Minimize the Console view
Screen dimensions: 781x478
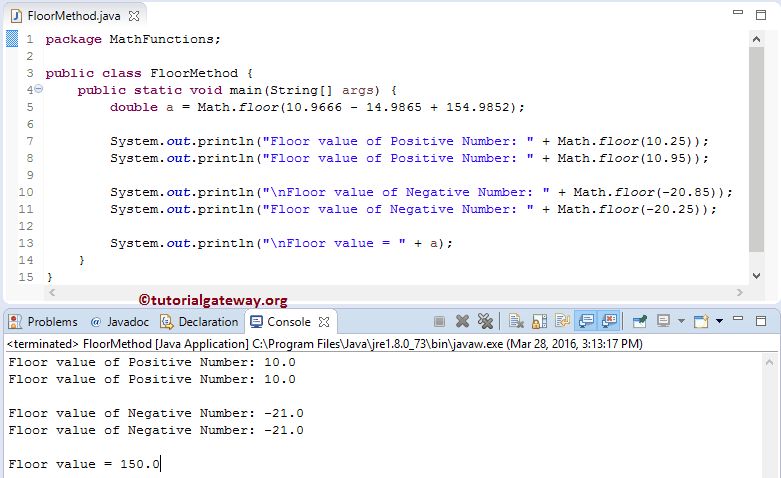738,318
